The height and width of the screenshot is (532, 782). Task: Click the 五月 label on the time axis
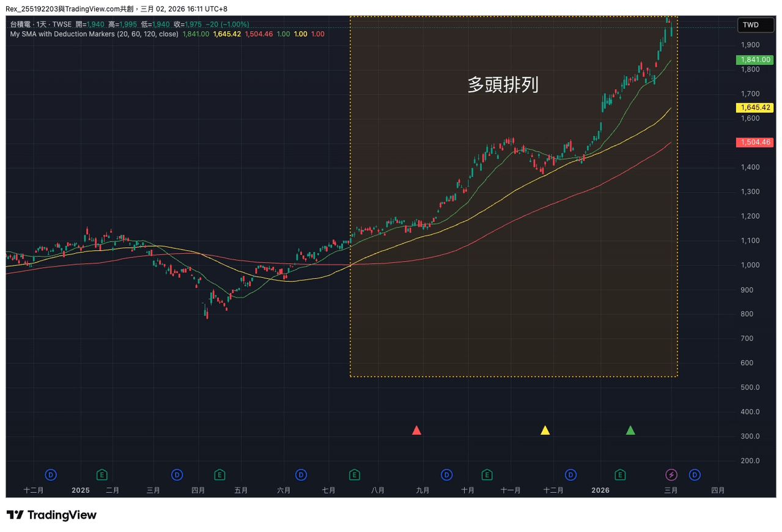[241, 490]
